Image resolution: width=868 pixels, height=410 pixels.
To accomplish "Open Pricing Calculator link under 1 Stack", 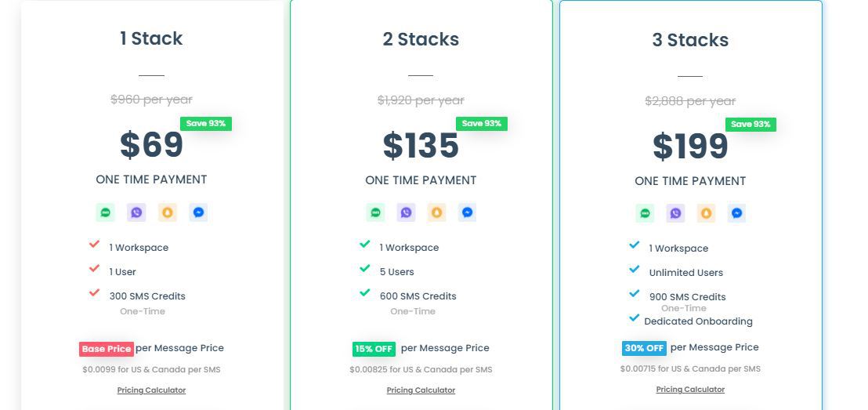I will click(151, 390).
